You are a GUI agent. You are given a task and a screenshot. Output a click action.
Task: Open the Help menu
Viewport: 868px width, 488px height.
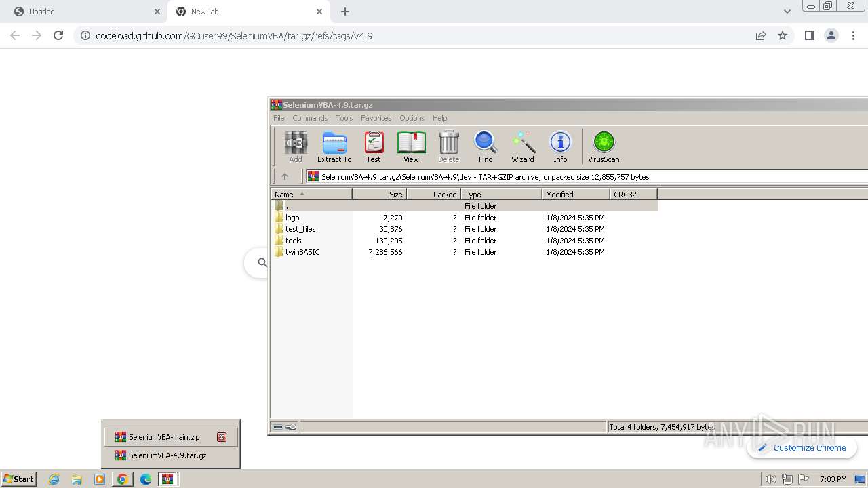click(x=439, y=118)
